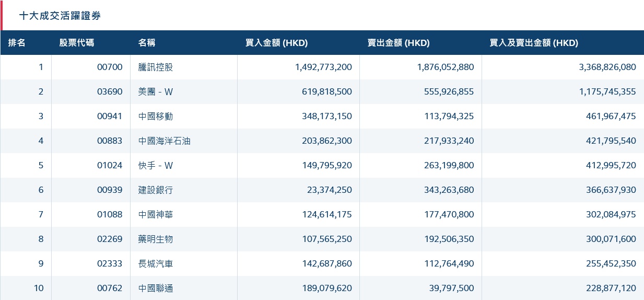Select the 十大成交活躍證券 section title
644x300 pixels.
tap(60, 16)
